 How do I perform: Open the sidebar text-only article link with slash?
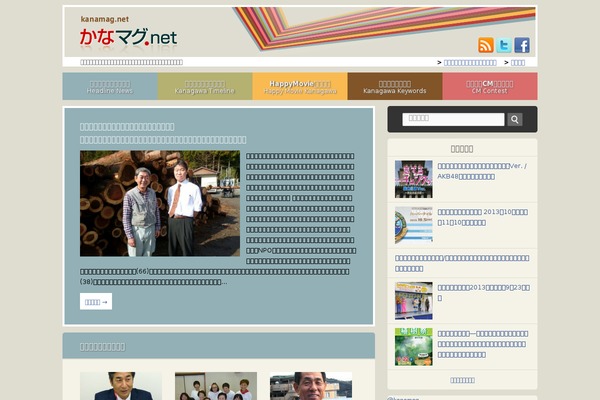pyautogui.click(x=462, y=263)
